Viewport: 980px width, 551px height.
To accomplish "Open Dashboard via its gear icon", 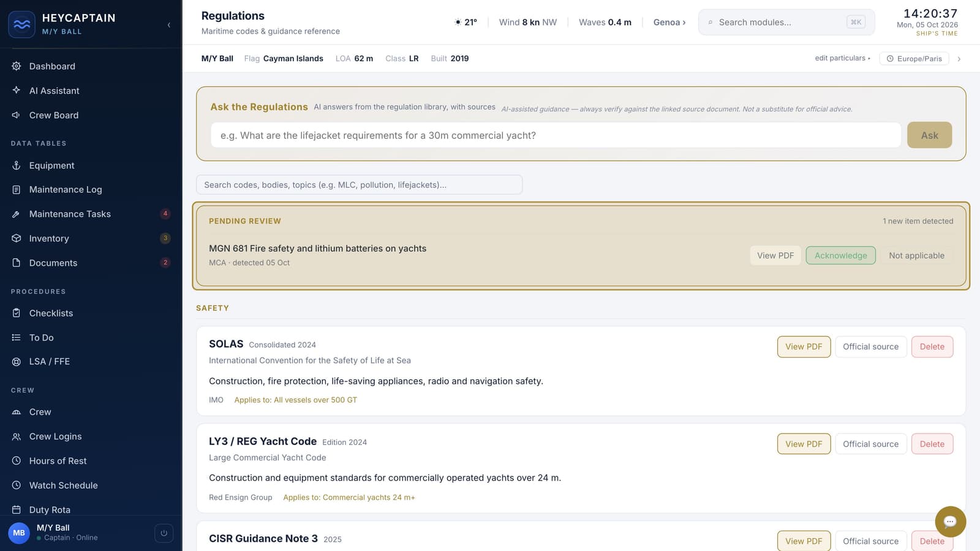I will pyautogui.click(x=17, y=66).
